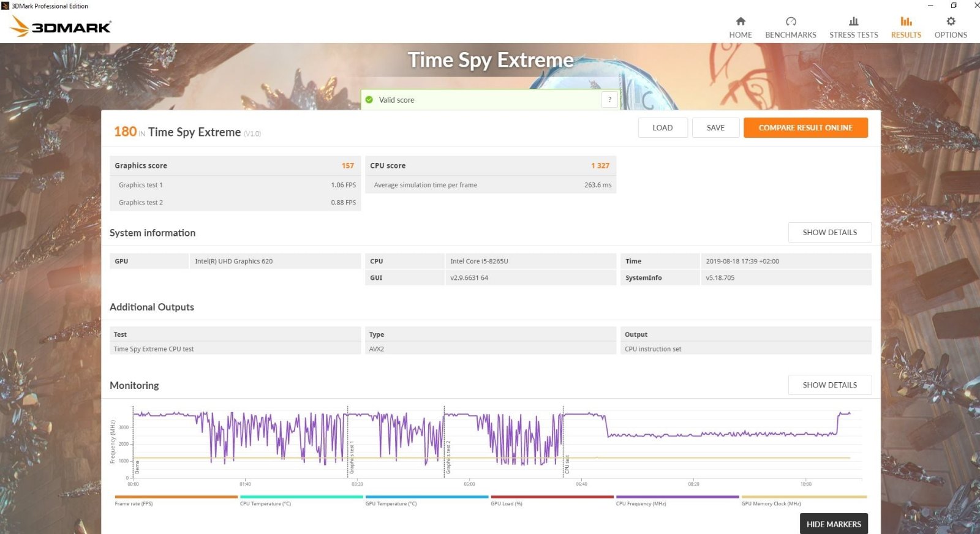Viewport: 980px width, 534px height.
Task: Toggle the GPU Memory Clock legend
Action: (804, 500)
